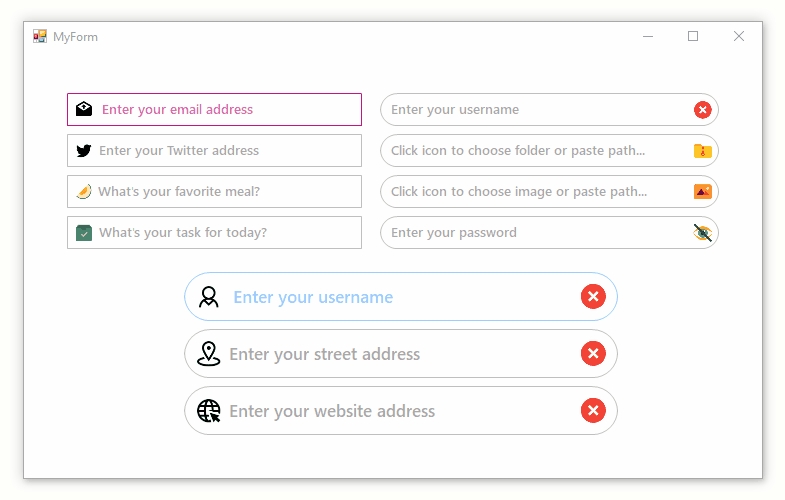This screenshot has height=500, width=785.
Task: Open image chooser via picture icon
Action: [x=703, y=192]
